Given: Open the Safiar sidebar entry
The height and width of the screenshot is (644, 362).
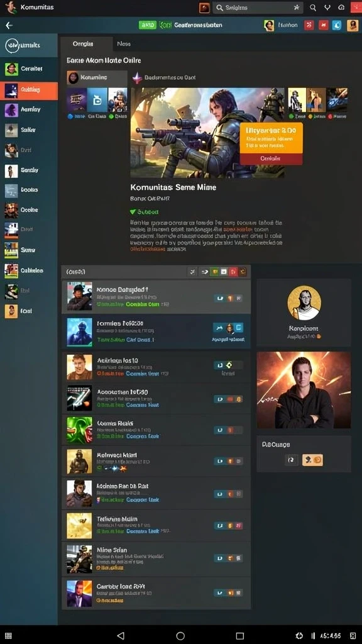Looking at the screenshot, I should click(29, 130).
